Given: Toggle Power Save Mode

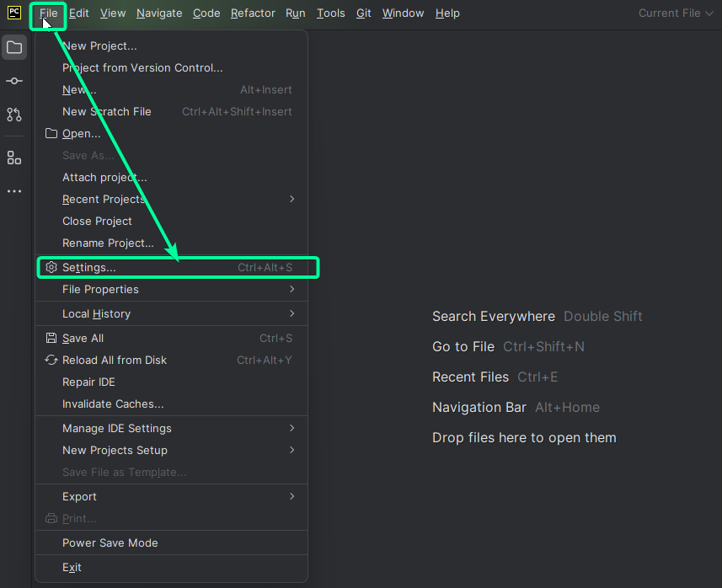Looking at the screenshot, I should pos(171,543).
